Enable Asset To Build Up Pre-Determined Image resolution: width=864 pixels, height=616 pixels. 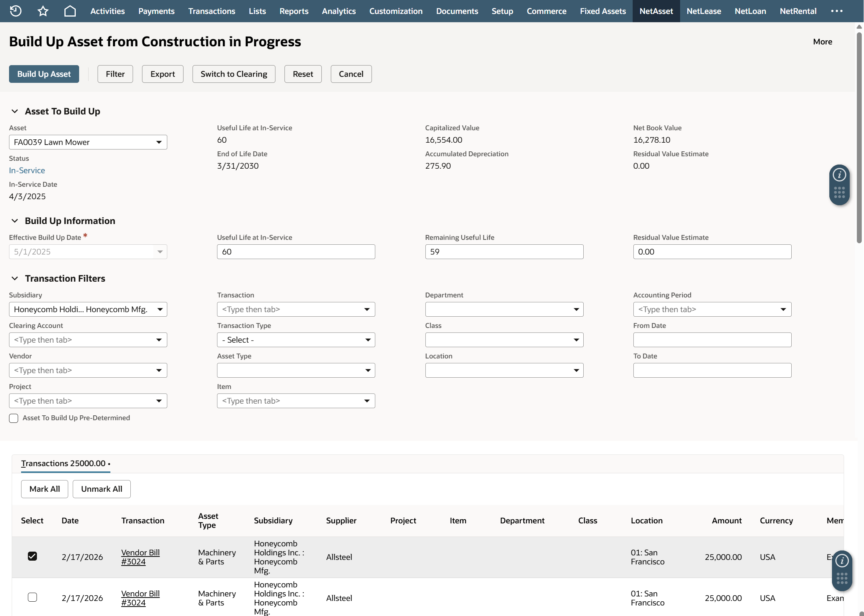[x=14, y=418]
